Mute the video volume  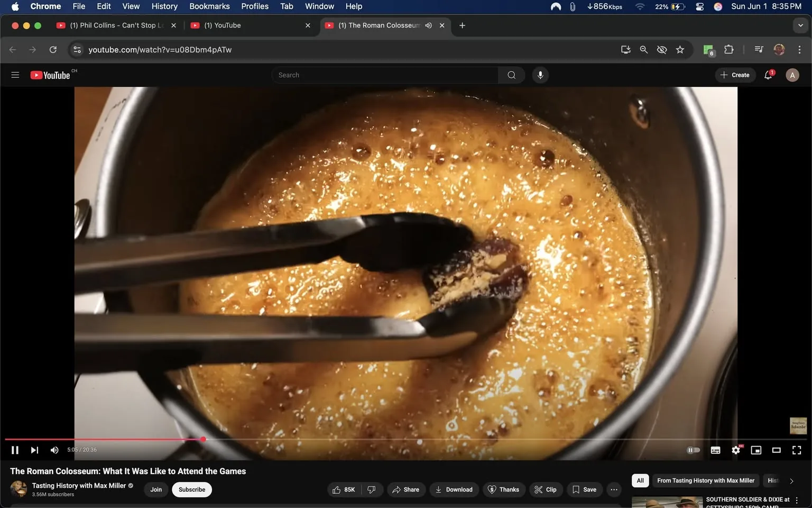click(54, 450)
